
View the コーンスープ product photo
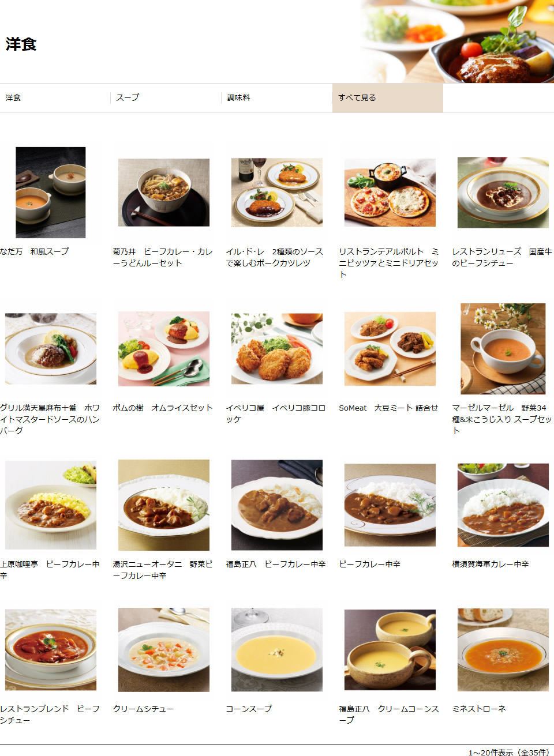tap(277, 650)
